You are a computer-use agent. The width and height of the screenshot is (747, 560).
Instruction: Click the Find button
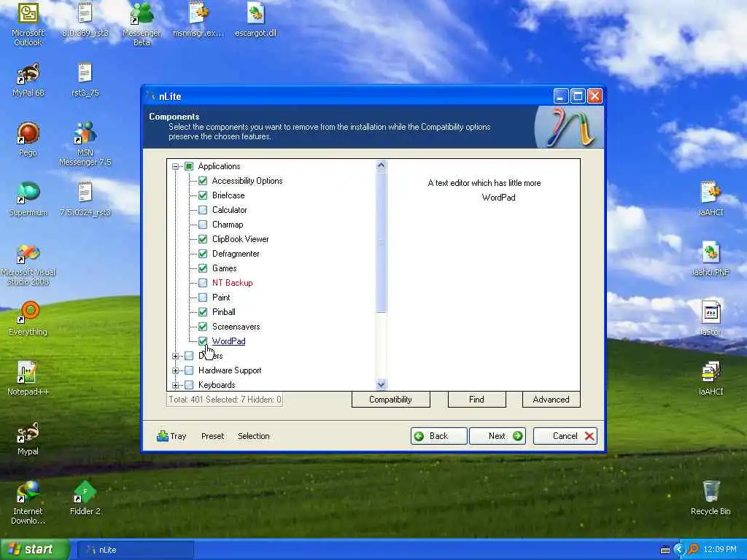[x=476, y=400]
